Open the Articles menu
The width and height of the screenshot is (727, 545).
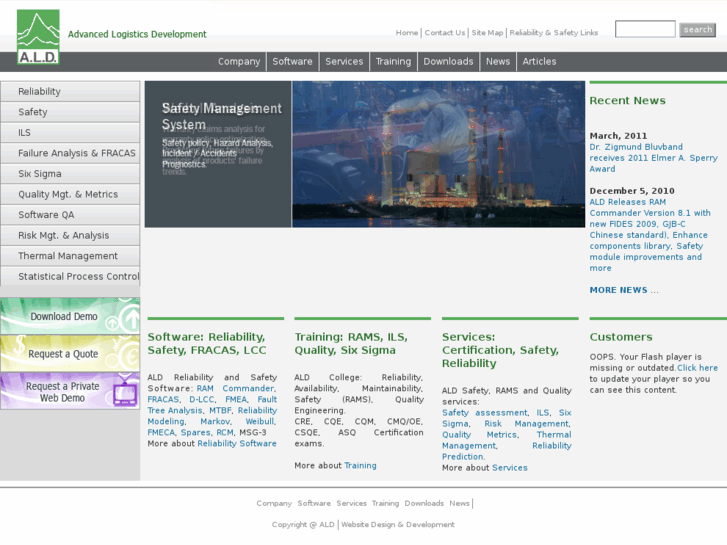click(x=539, y=62)
